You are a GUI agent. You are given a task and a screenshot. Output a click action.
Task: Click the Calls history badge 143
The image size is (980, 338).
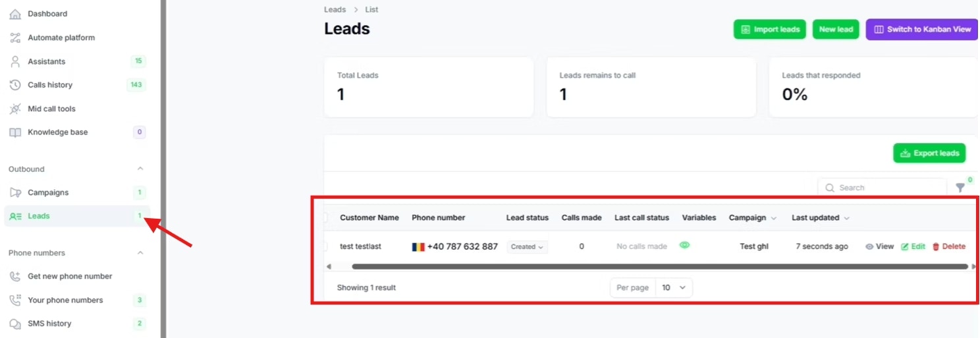click(x=136, y=85)
